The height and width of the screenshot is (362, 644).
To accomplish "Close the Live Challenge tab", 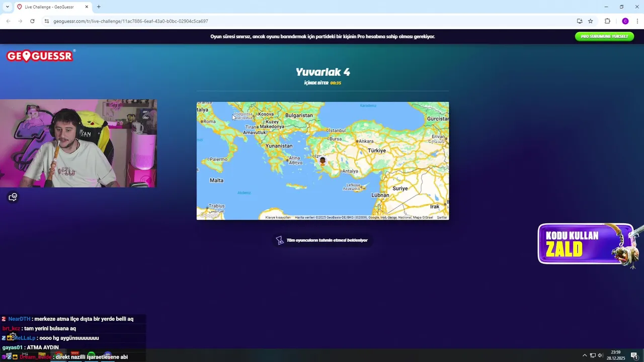I will [x=87, y=7].
